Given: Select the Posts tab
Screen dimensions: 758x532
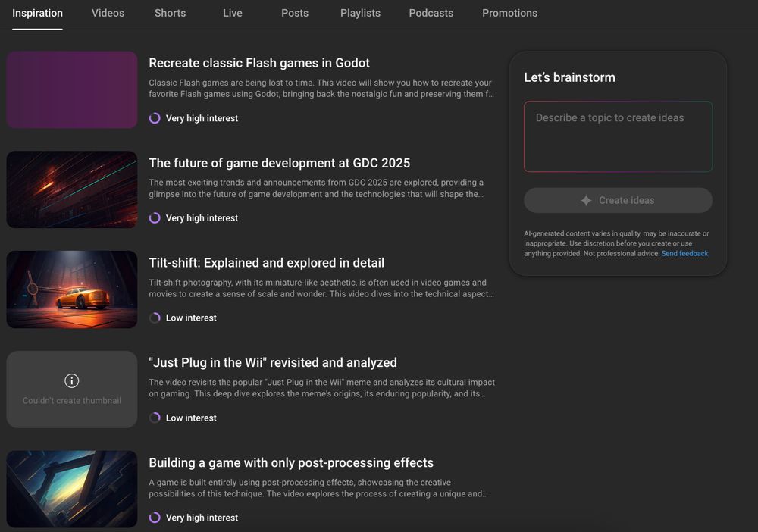Looking at the screenshot, I should [295, 13].
